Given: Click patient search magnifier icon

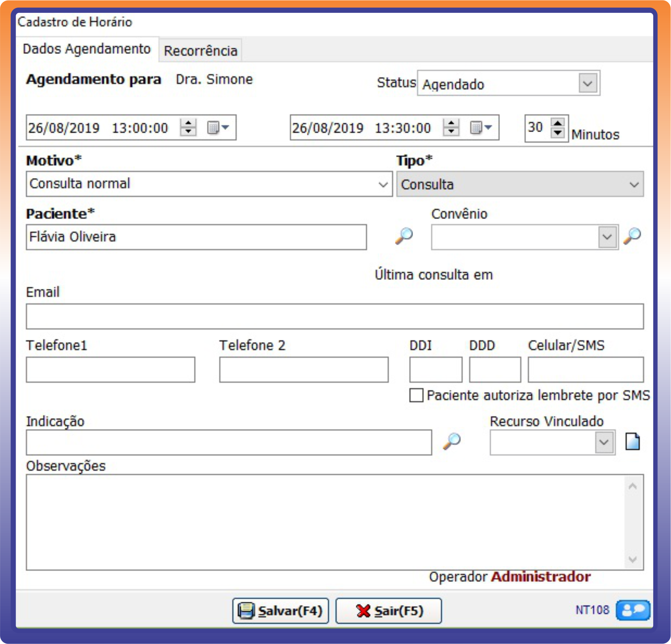Looking at the screenshot, I should [404, 237].
